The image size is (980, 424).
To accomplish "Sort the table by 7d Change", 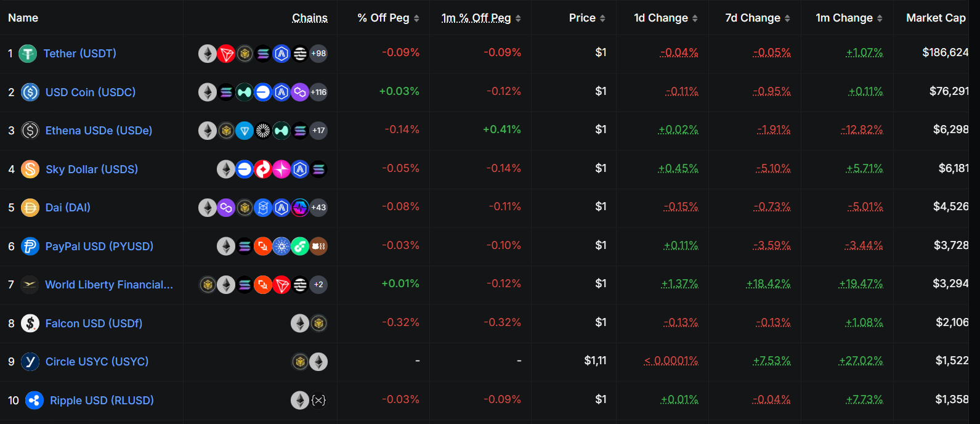I will [x=787, y=18].
